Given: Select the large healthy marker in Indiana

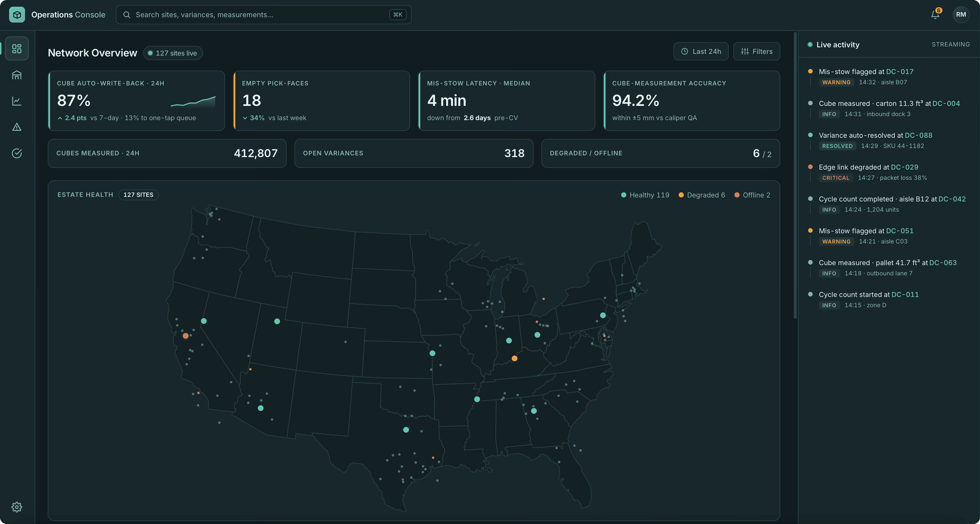Looking at the screenshot, I should tap(509, 340).
